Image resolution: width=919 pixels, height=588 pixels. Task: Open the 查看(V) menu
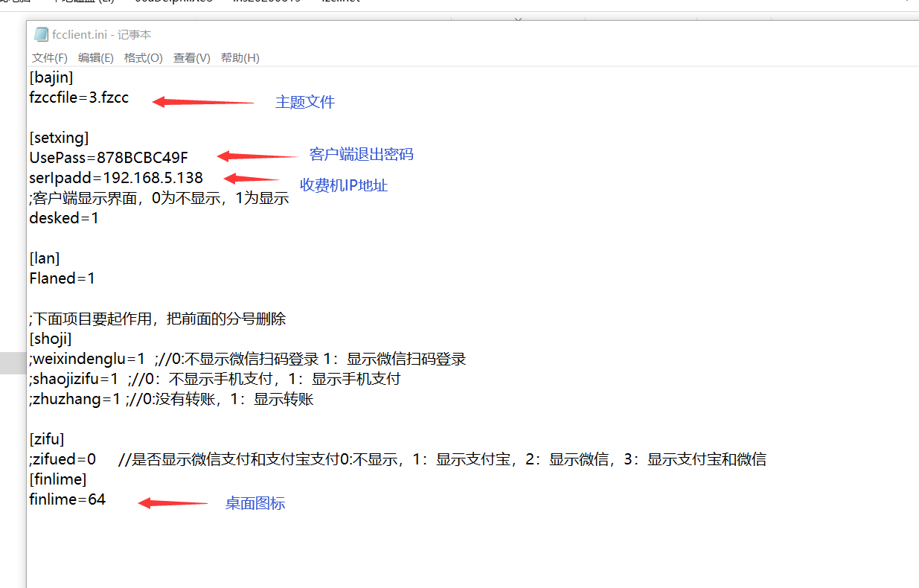[191, 58]
